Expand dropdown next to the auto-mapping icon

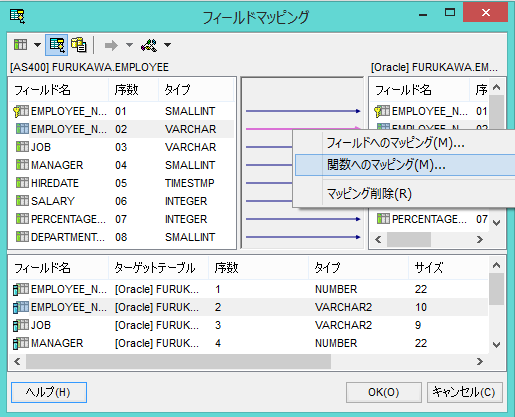(167, 45)
